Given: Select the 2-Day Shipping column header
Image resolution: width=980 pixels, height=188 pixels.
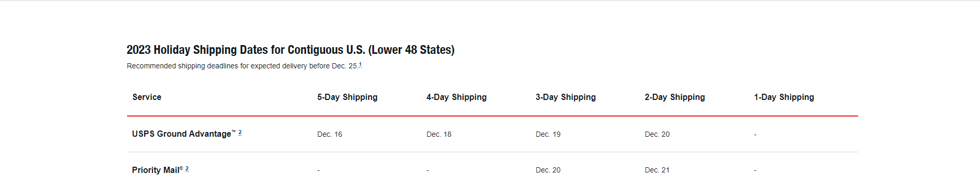Looking at the screenshot, I should point(675,97).
